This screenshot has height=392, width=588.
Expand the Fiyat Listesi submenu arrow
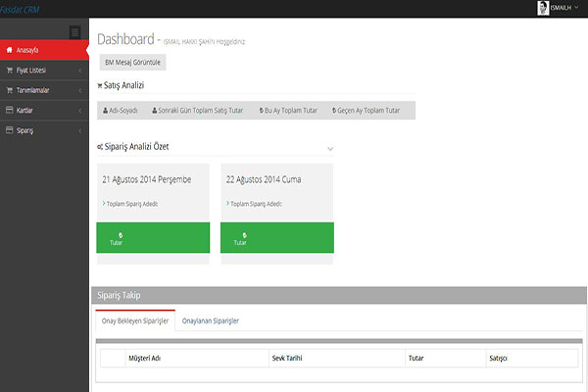[79, 71]
